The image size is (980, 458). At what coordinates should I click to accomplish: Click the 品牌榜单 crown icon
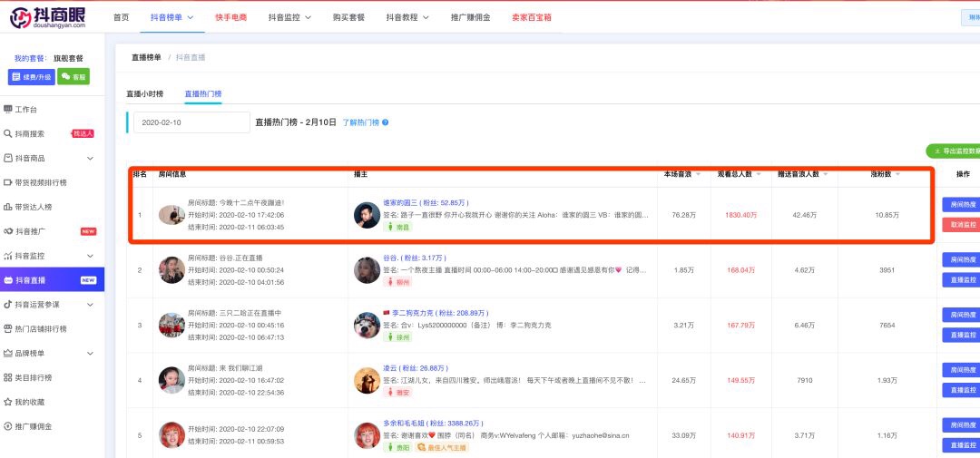tap(8, 353)
